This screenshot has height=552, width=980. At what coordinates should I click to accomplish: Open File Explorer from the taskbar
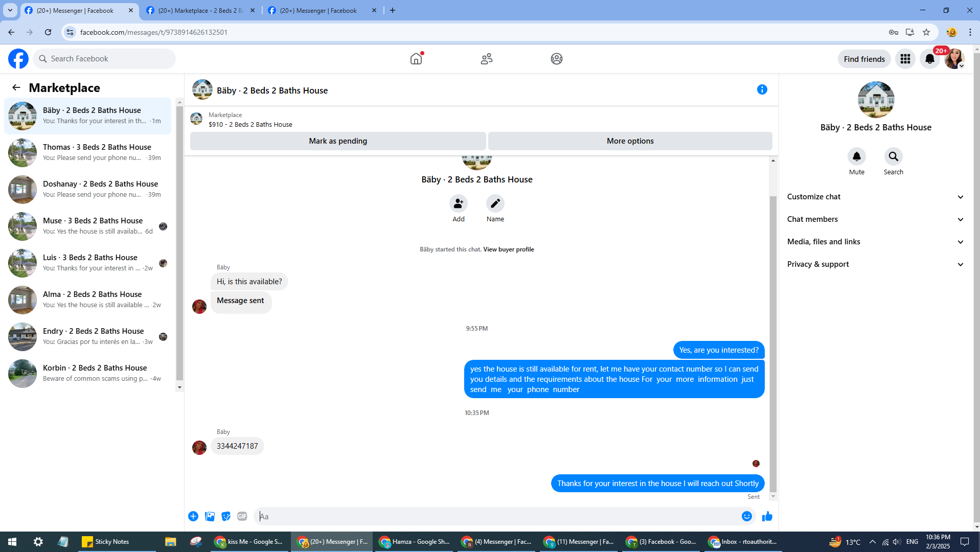170,542
